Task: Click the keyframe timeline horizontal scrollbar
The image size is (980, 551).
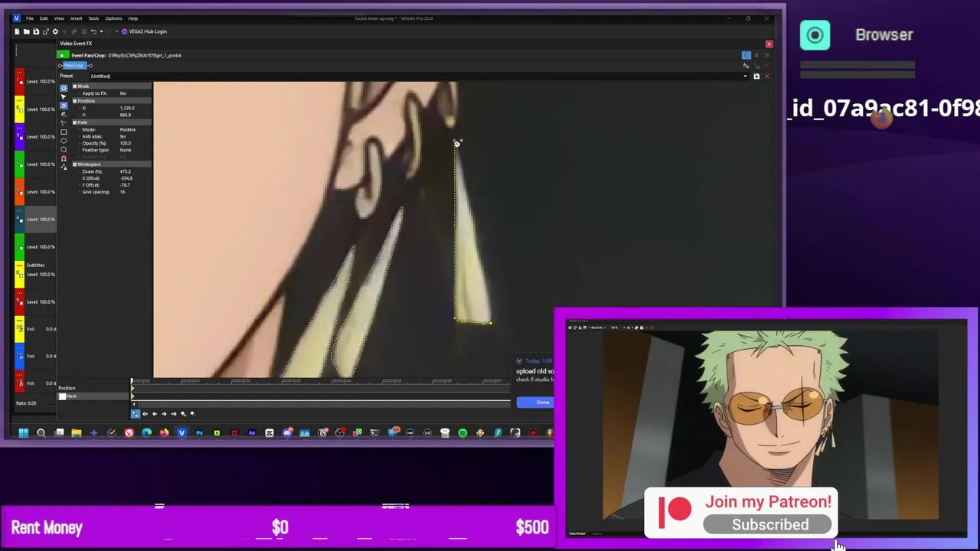Action: tap(323, 403)
